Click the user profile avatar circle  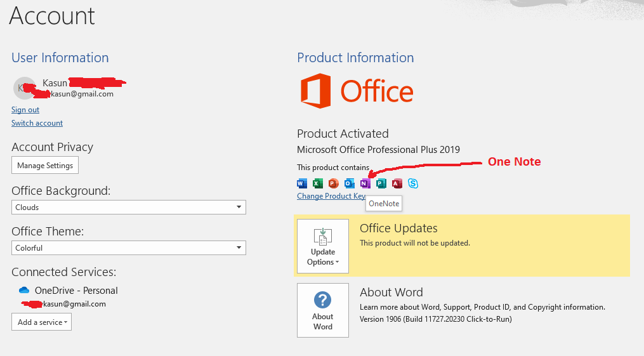(25, 88)
